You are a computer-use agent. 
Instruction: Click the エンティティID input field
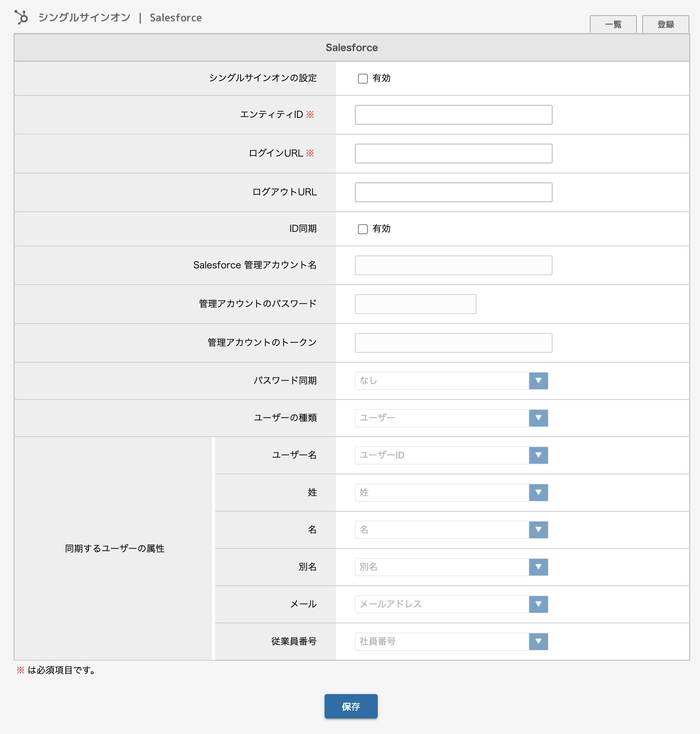pyautogui.click(x=453, y=115)
